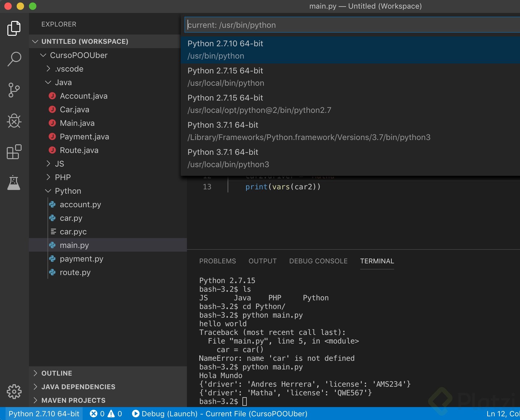Select Python 2.7.10 at /usr/bin/python

point(350,50)
